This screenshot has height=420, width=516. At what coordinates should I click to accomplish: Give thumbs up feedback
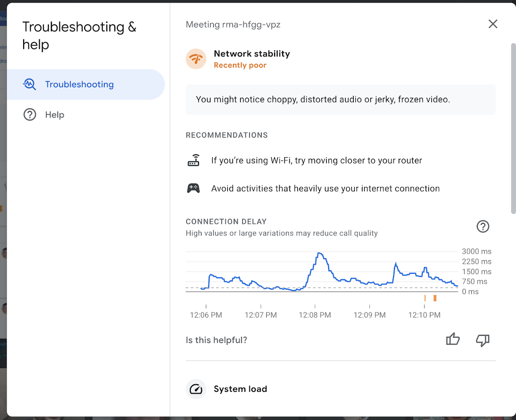click(x=453, y=340)
